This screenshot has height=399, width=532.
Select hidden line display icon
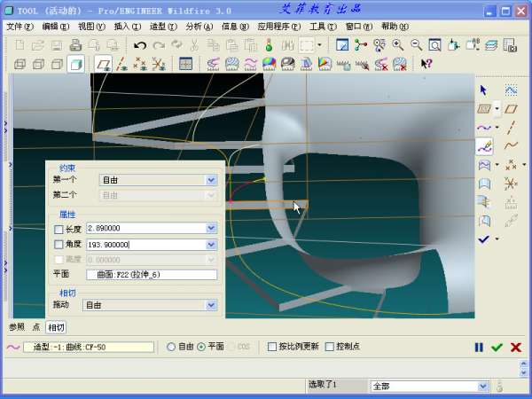click(x=38, y=64)
